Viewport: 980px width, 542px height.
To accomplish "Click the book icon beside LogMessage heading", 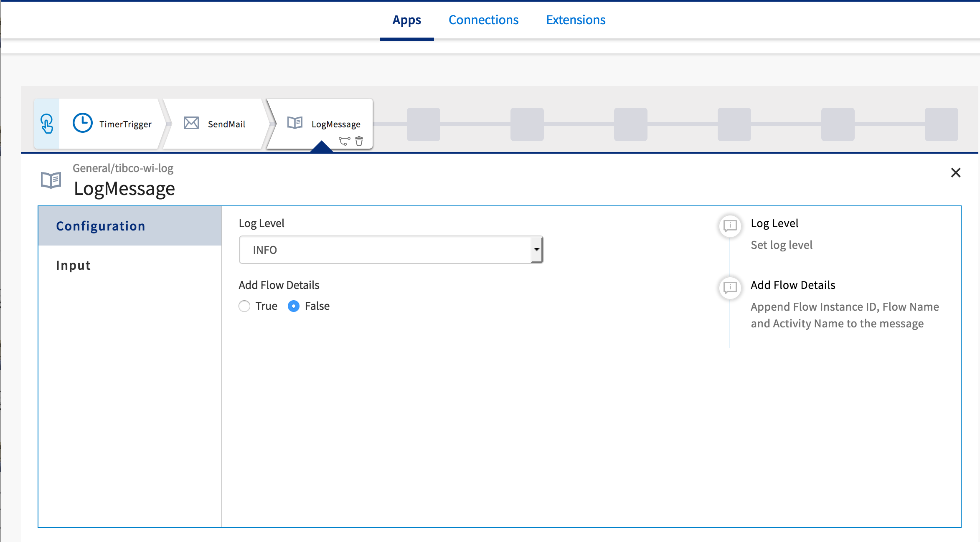I will 51,180.
